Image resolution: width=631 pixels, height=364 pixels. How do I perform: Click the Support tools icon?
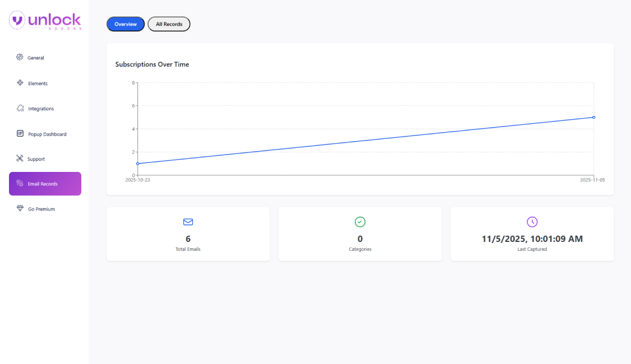click(x=18, y=158)
